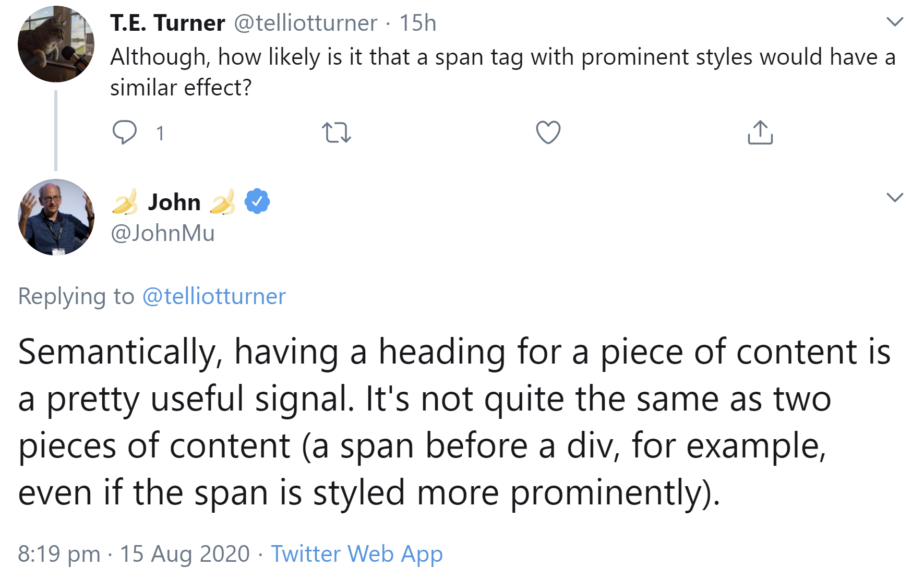Image resolution: width=924 pixels, height=579 pixels.
Task: Click the 15h timestamp on Turner's tweet
Action: coord(417,22)
